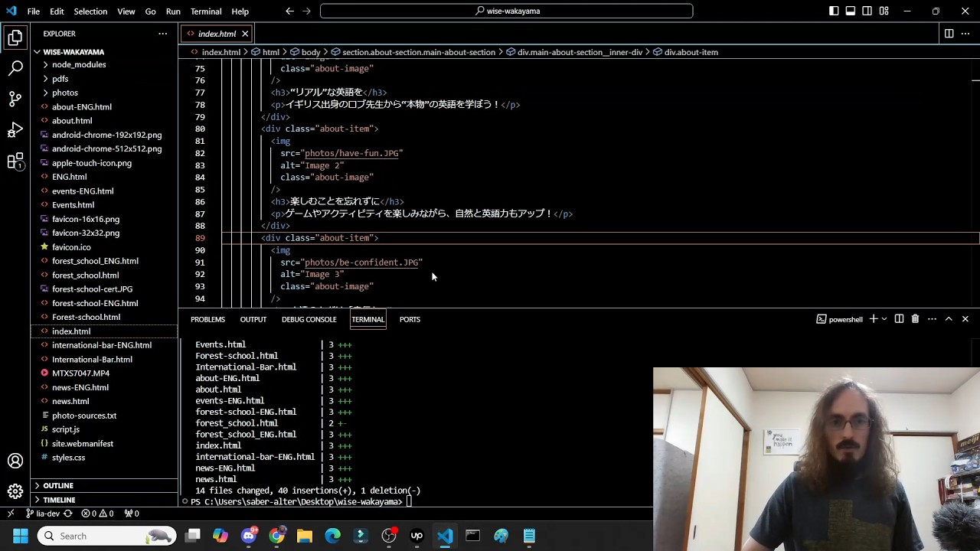The image size is (980, 551).
Task: Open the Run and Debug view
Action: tap(15, 130)
